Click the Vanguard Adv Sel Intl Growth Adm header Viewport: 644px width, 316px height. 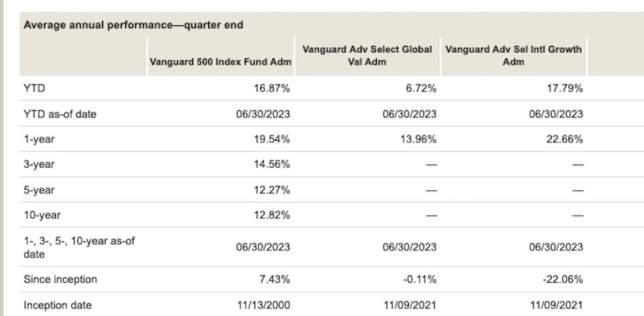click(x=513, y=55)
